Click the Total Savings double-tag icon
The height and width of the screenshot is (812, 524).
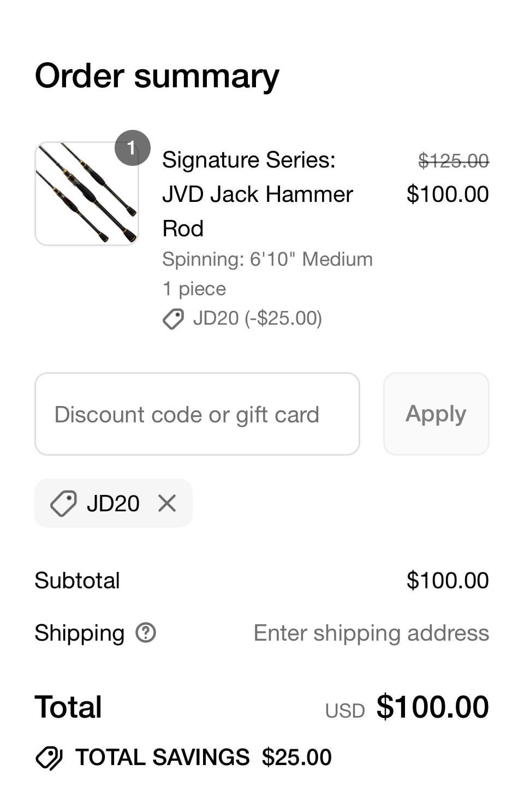pyautogui.click(x=49, y=757)
